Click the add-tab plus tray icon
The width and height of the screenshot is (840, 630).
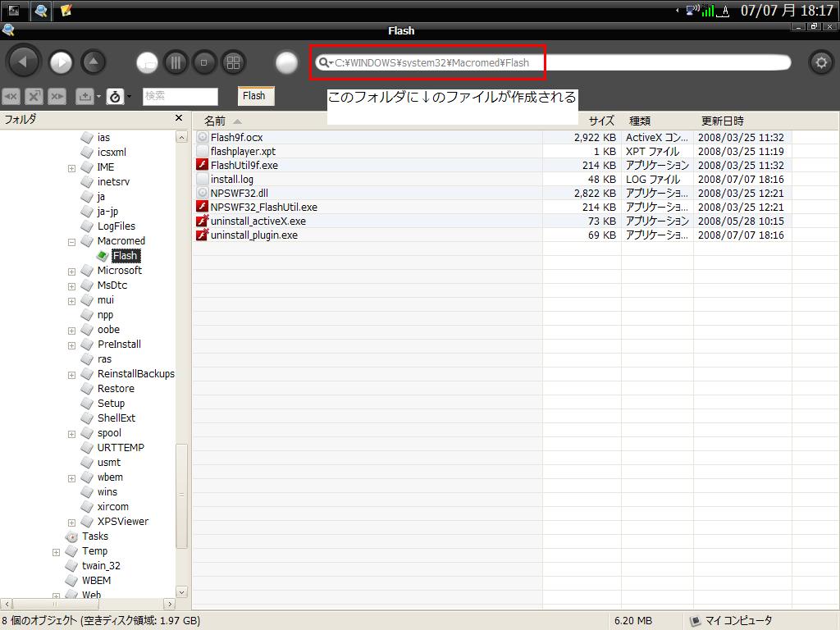tap(84, 97)
